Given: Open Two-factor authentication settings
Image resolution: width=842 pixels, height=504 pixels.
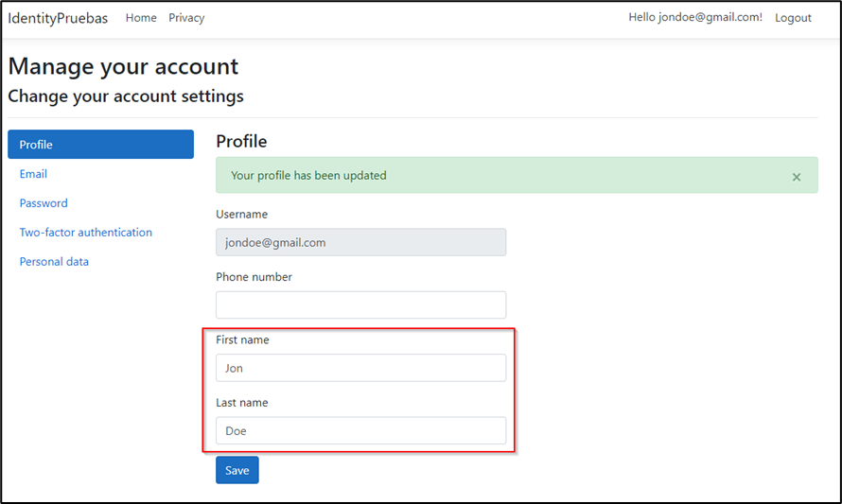Looking at the screenshot, I should 85,233.
